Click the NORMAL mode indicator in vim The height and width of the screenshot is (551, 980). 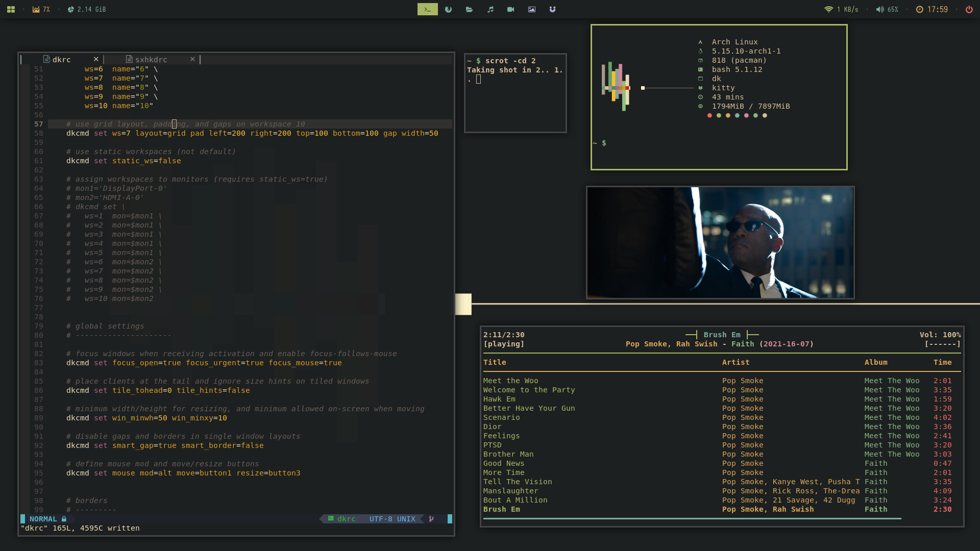tap(43, 519)
